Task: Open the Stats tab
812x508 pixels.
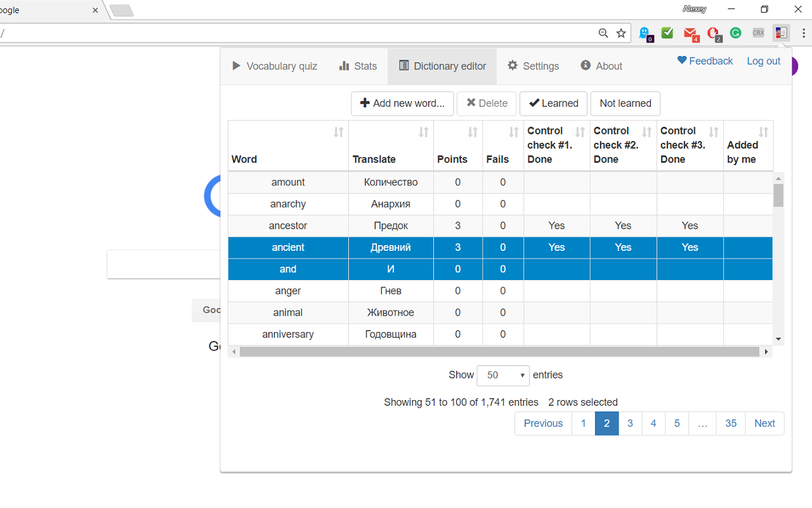Action: tap(358, 66)
